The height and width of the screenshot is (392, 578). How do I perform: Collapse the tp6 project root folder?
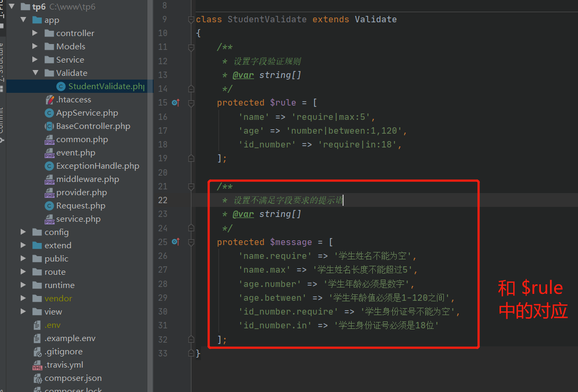click(x=12, y=6)
